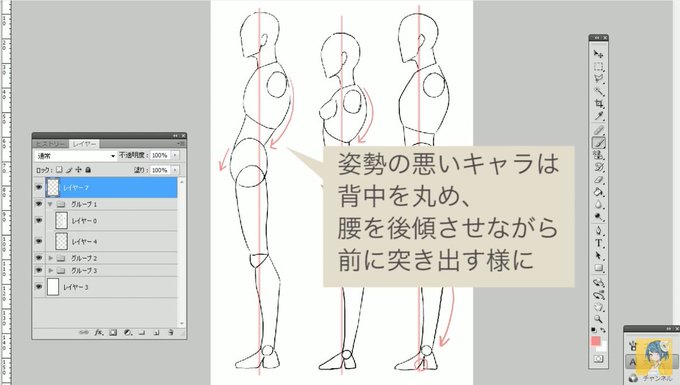Open the 通常 blend mode dropdown

click(x=75, y=155)
